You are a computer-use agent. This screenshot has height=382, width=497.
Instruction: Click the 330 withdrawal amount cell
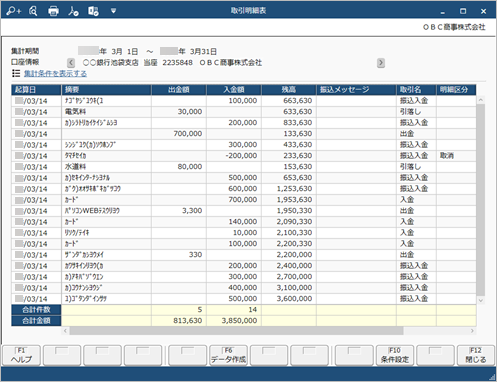point(179,255)
